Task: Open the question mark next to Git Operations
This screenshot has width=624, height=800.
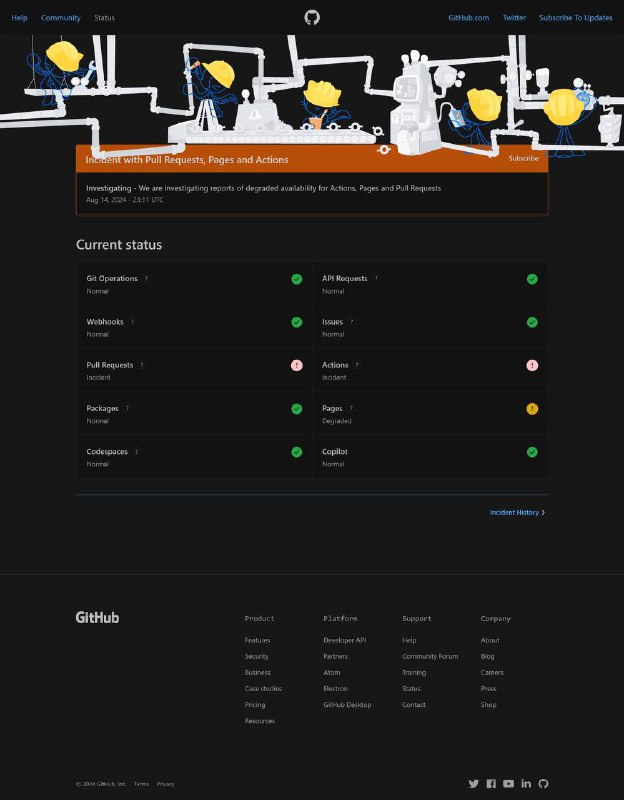Action: coord(146,279)
